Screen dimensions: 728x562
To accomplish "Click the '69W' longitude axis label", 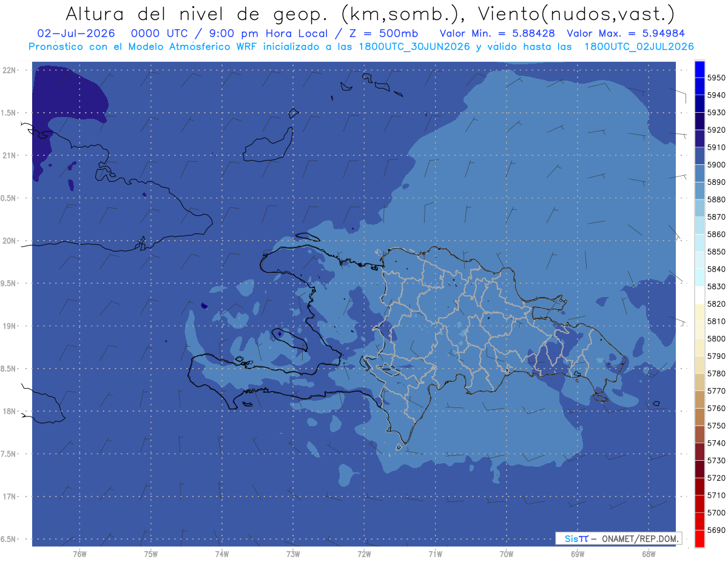I will 578,554.
